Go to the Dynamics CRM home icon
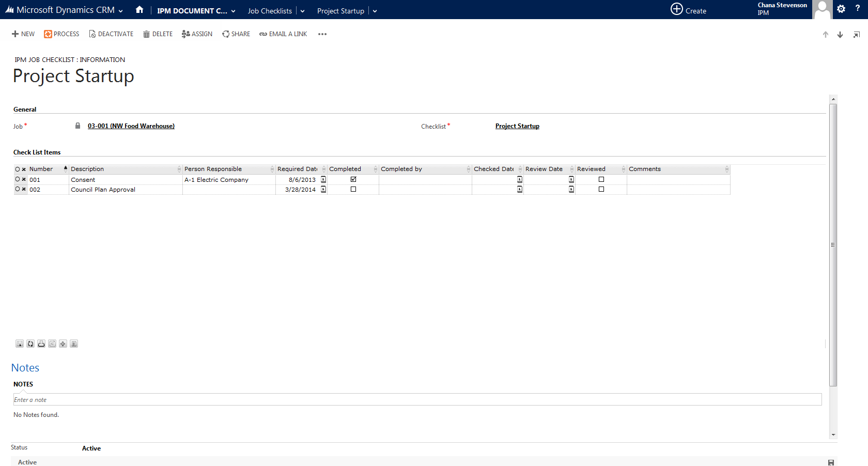The image size is (868, 466). click(139, 10)
